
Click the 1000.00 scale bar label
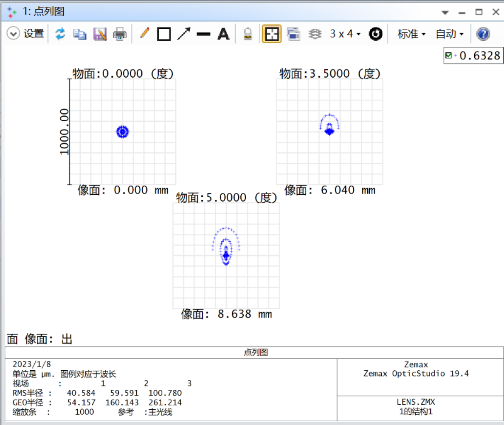[64, 131]
